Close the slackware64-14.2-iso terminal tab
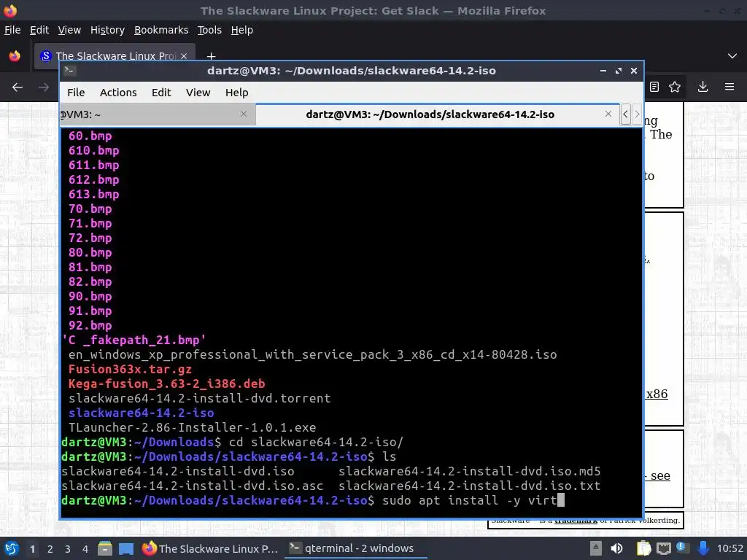747x560 pixels. pos(608,114)
